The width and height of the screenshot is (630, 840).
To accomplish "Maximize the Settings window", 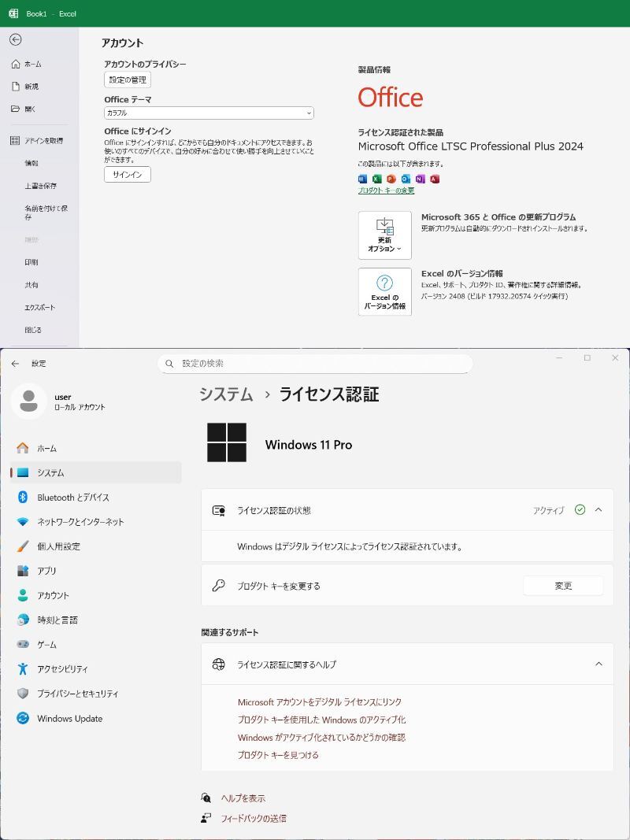I will [x=587, y=358].
